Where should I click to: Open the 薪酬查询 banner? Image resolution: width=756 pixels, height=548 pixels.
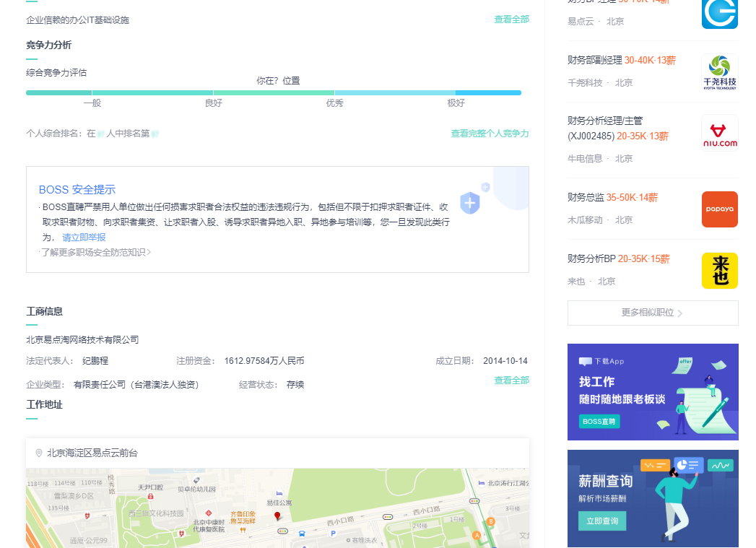tap(653, 498)
